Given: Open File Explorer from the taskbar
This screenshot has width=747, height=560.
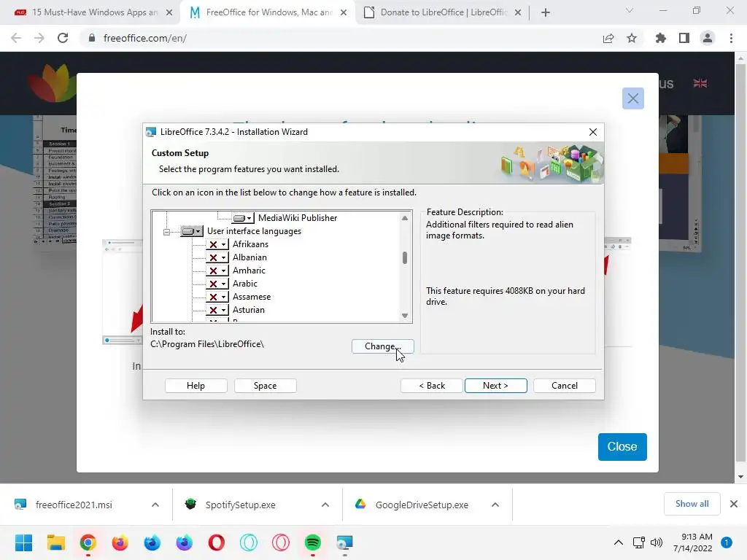Looking at the screenshot, I should tap(55, 542).
